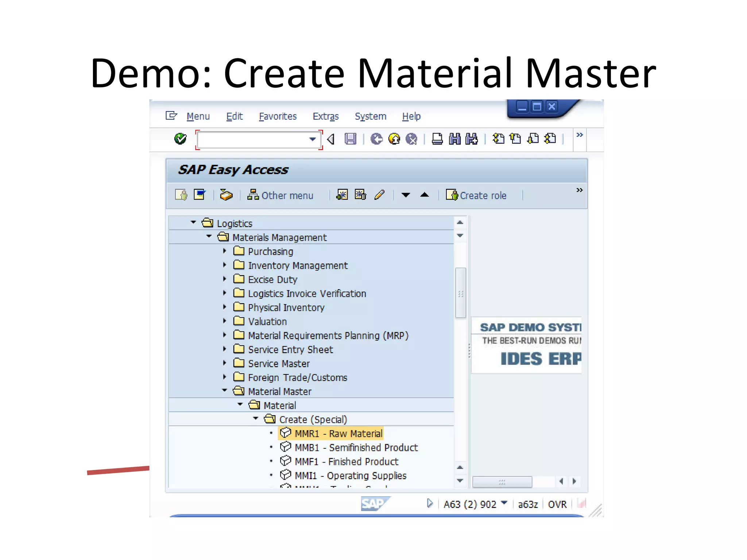Collapse the Logistics folder
747x560 pixels.
pos(193,222)
